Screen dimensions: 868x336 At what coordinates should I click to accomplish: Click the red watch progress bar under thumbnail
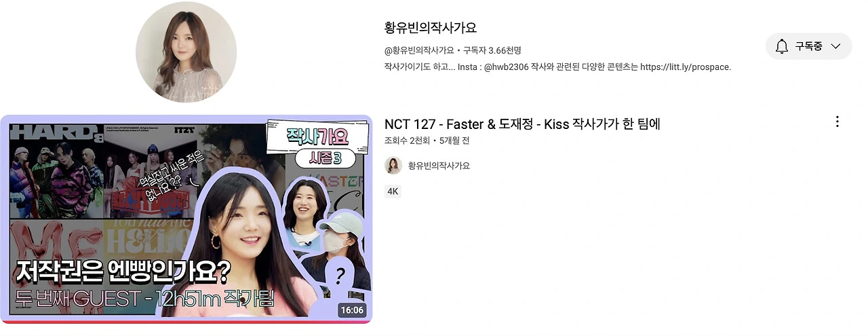point(186,322)
